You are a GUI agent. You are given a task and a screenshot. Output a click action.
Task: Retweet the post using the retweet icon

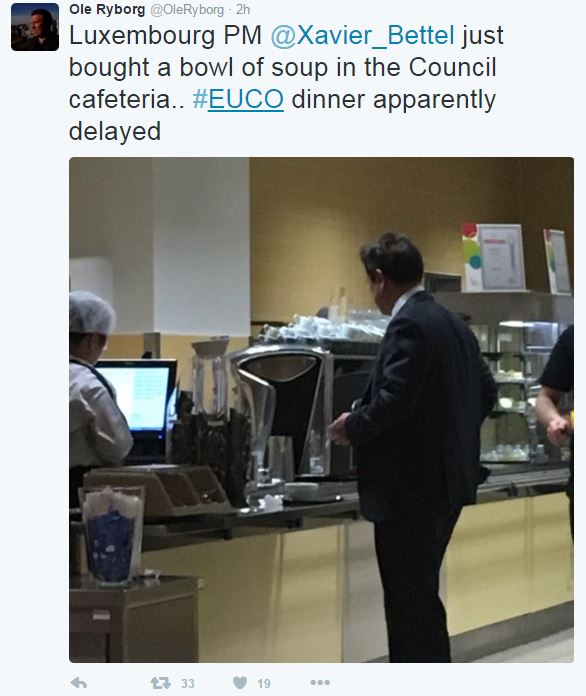pos(160,683)
